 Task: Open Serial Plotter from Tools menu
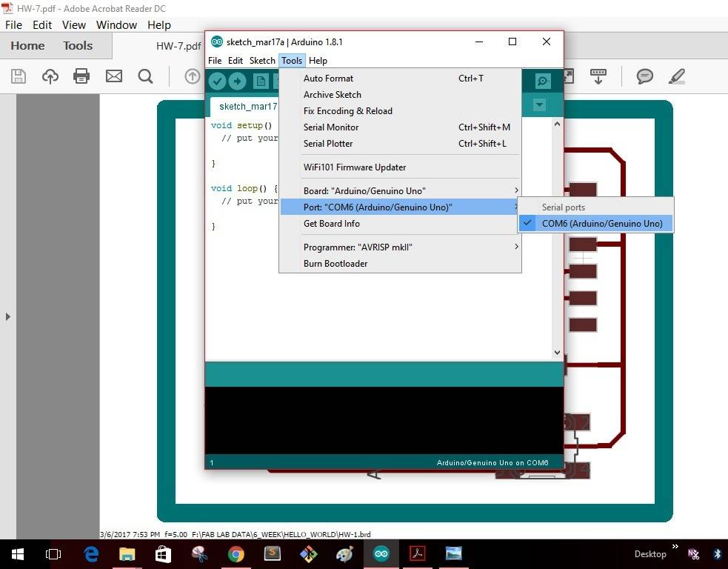point(400,144)
